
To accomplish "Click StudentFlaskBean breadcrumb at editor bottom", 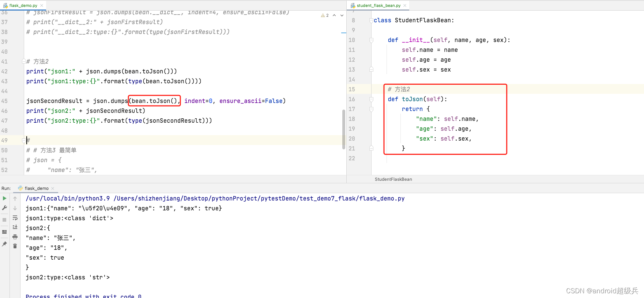I will point(393,179).
